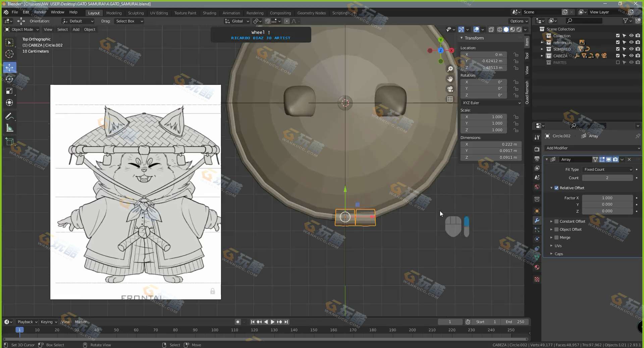Toggle referencias collection exclude checkbox

[618, 42]
